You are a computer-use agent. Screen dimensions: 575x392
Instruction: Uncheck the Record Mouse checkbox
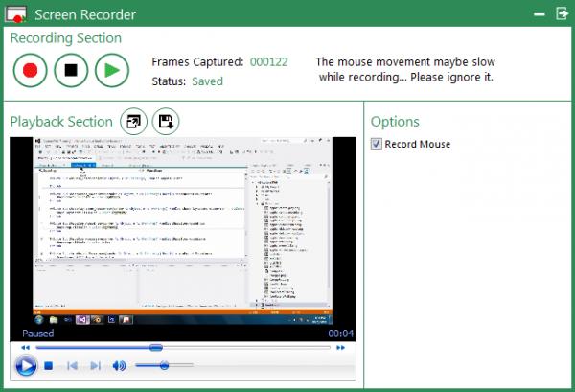point(376,144)
